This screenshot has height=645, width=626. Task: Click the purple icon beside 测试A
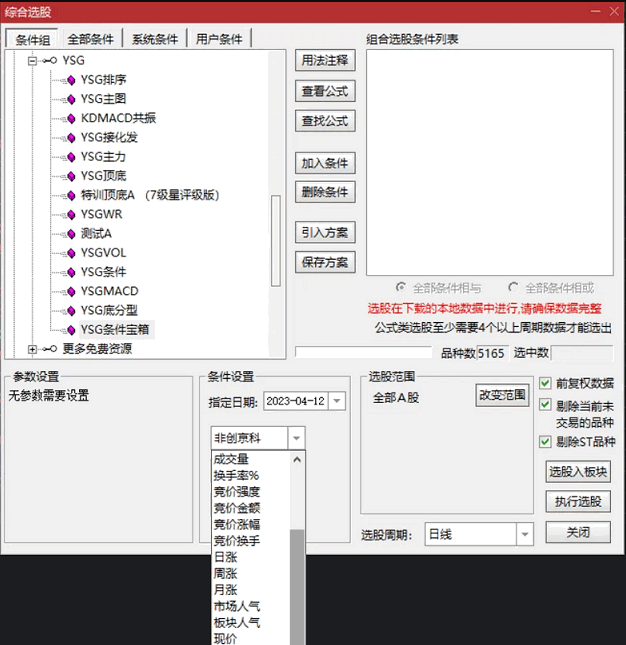pos(71,234)
